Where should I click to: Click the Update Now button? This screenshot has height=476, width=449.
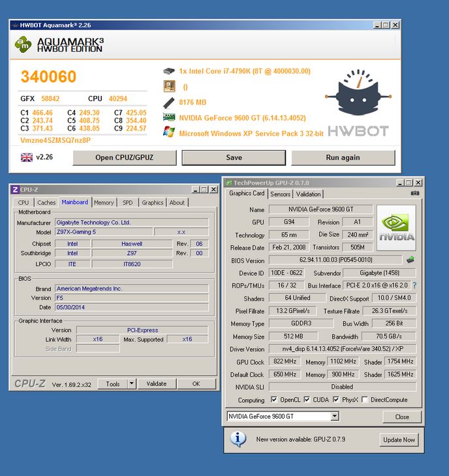click(399, 439)
